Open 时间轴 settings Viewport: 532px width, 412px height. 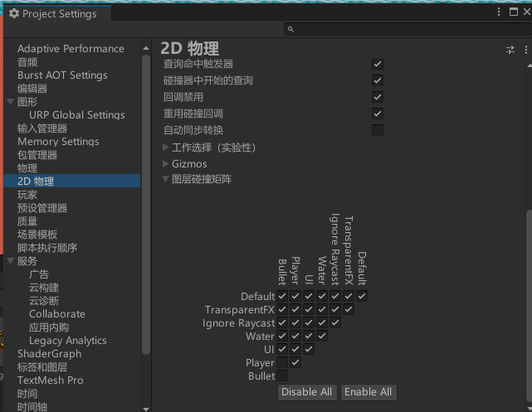[x=32, y=407]
